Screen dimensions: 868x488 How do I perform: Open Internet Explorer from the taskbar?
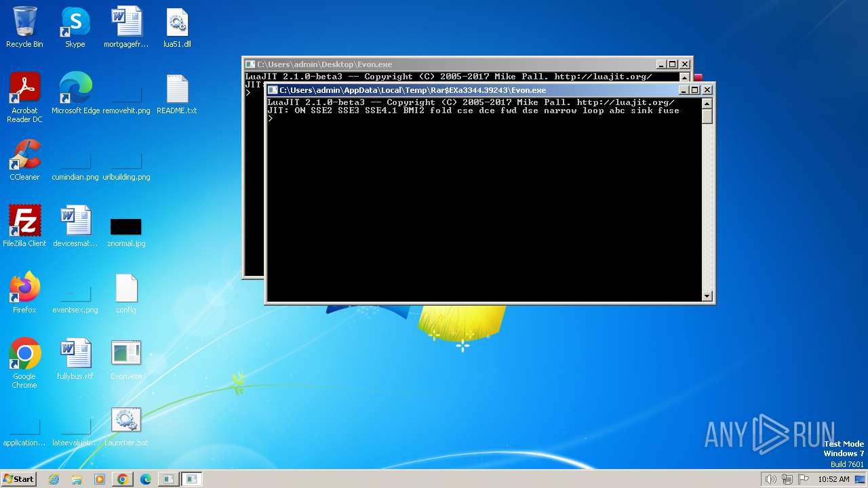pyautogui.click(x=54, y=479)
